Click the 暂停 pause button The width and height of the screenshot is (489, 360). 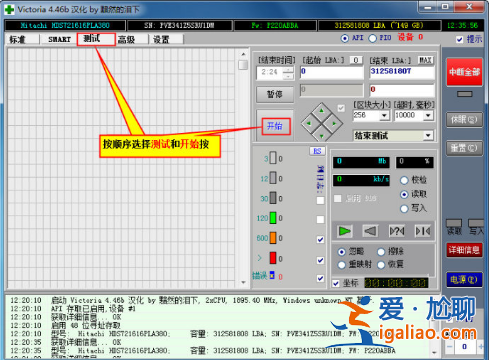coord(275,94)
